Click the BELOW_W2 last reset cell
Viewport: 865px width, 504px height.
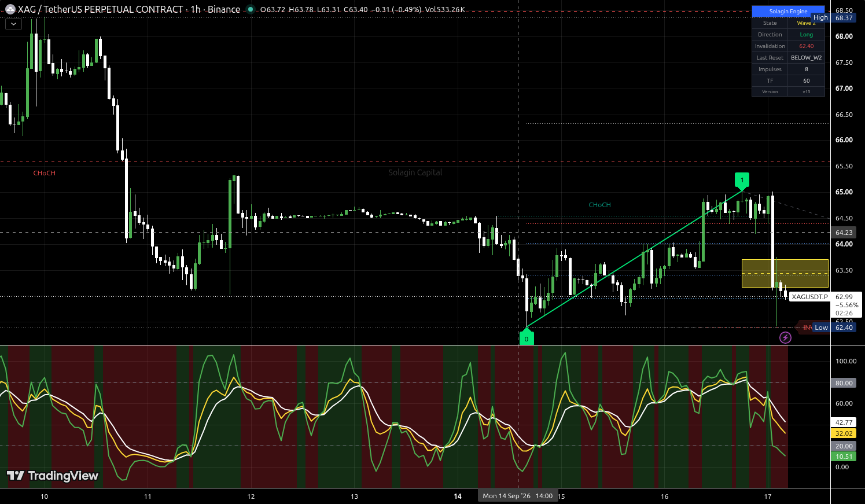pyautogui.click(x=806, y=58)
